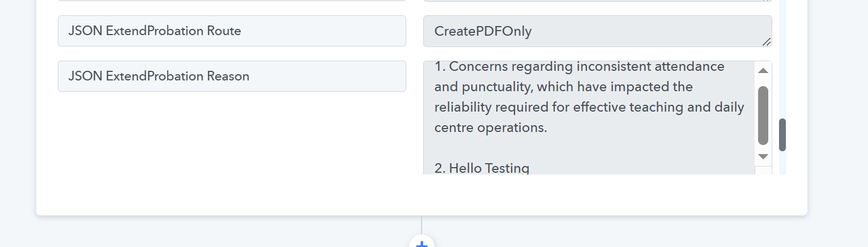Click the word "daily" in Reason text
Screen dimensions: 868x247
(728, 107)
